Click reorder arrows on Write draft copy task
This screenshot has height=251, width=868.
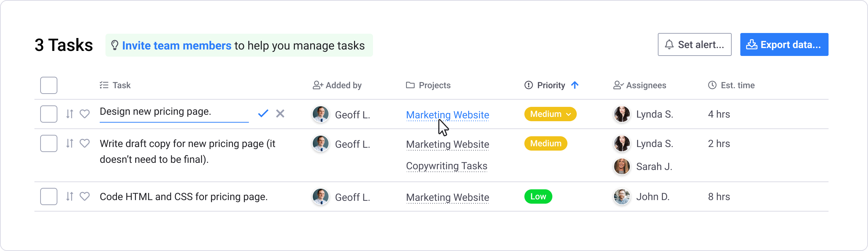coord(70,143)
